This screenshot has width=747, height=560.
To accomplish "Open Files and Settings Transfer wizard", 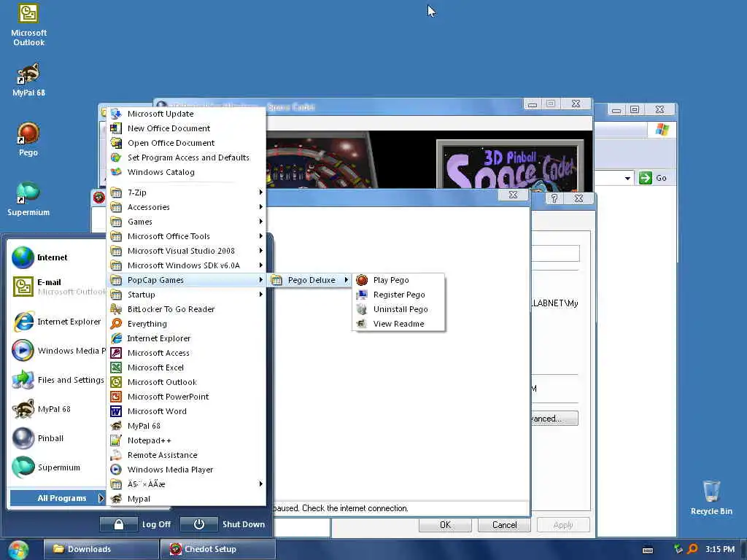I will tap(58, 380).
